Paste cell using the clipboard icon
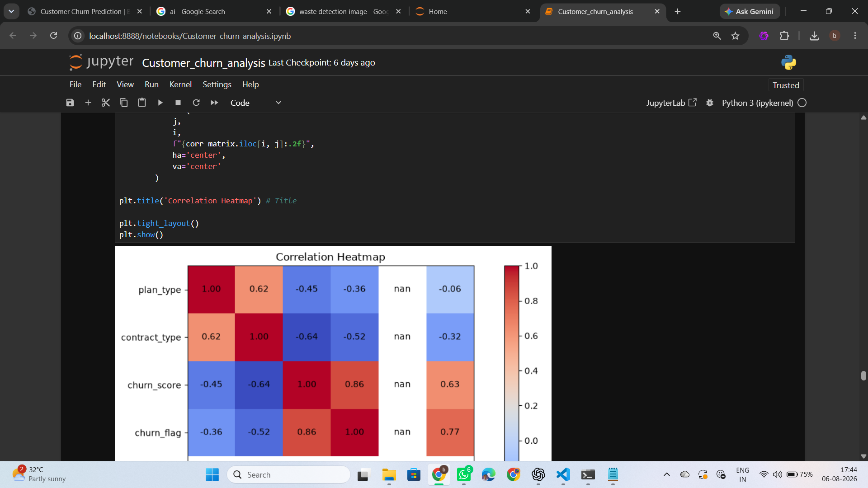Viewport: 868px width, 488px height. click(x=142, y=103)
